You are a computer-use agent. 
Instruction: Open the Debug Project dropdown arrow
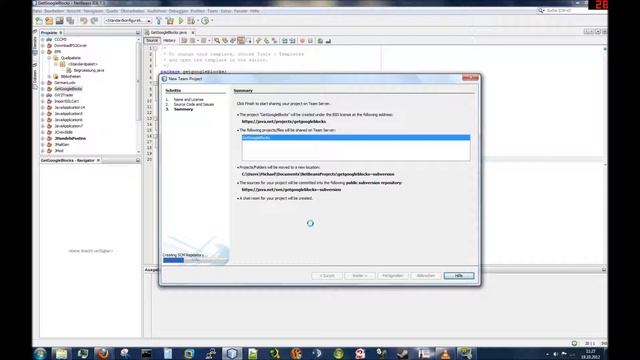(198, 20)
